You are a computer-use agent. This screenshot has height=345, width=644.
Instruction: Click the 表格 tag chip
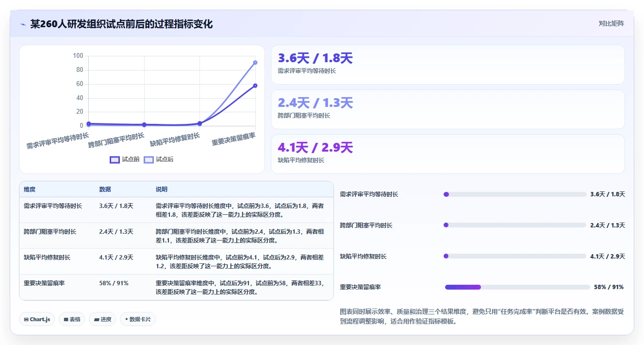72,319
